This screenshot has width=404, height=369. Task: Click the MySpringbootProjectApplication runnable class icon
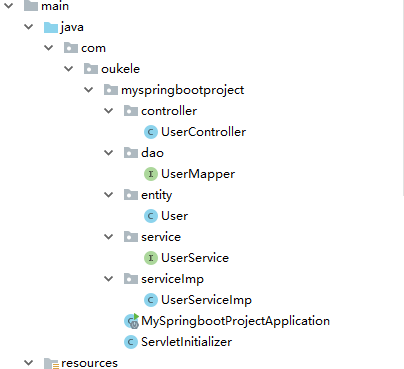pos(131,321)
